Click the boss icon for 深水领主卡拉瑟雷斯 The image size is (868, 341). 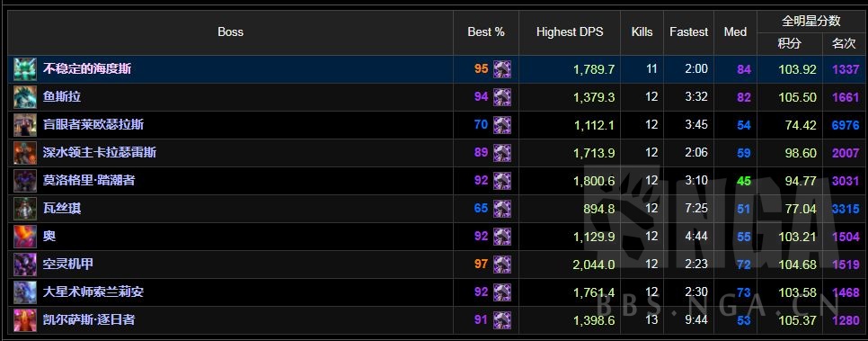[25, 152]
